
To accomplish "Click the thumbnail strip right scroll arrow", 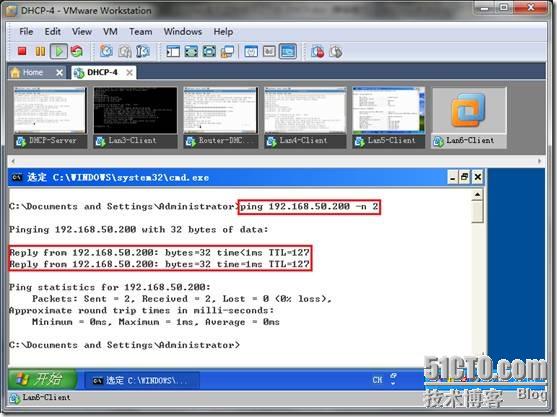I will pyautogui.click(x=539, y=161).
